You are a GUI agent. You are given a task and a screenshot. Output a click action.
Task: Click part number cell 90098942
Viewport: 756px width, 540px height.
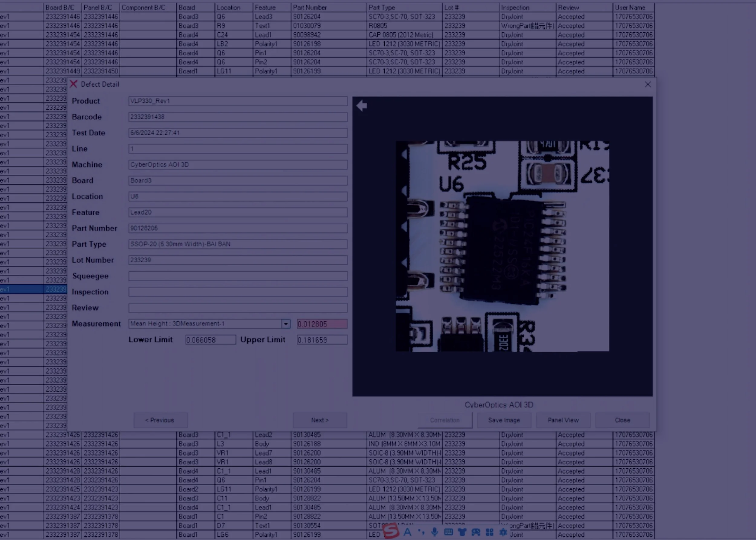pyautogui.click(x=329, y=35)
